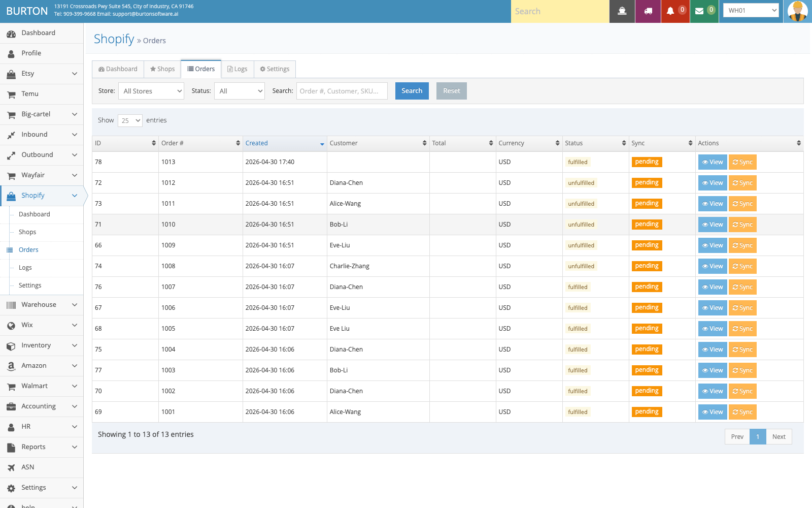812x508 pixels.
Task: Click customer name Eve Liu for order 1005
Action: point(340,329)
